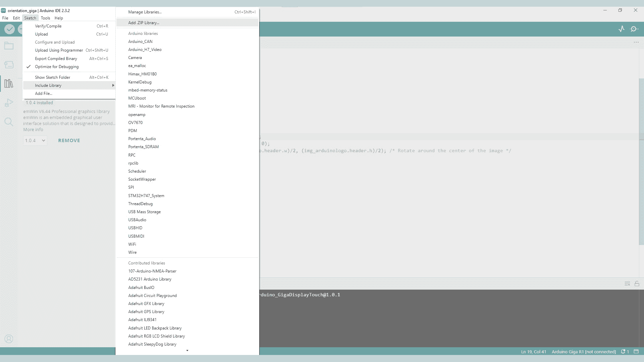Open the More info link for emWin

pos(33,129)
